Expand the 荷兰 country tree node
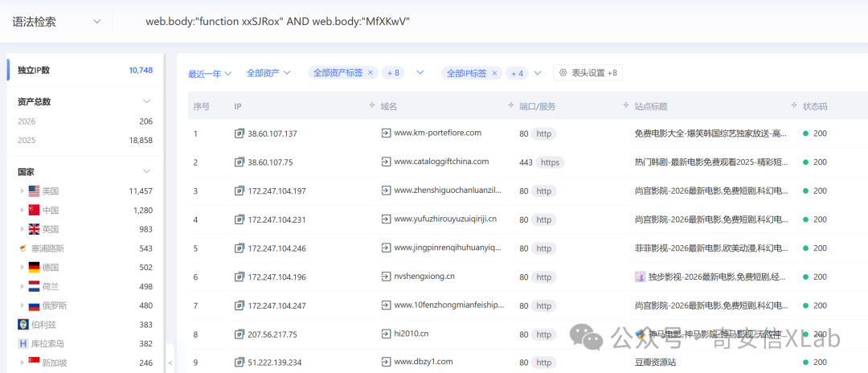Viewport: 868px width, 373px height. 23,286
